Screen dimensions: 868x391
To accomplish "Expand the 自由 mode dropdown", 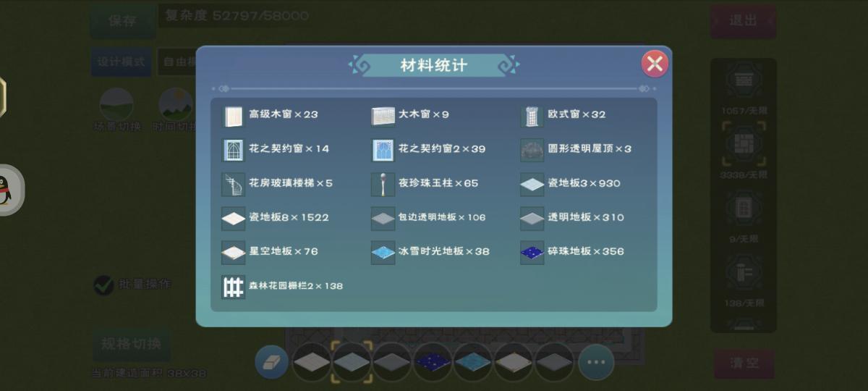I will pos(176,62).
